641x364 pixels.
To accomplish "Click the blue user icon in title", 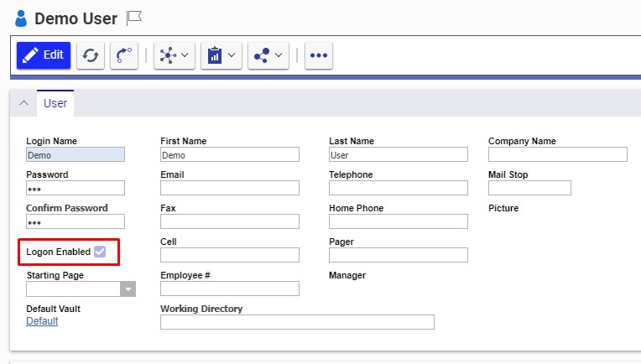I will coord(21,18).
